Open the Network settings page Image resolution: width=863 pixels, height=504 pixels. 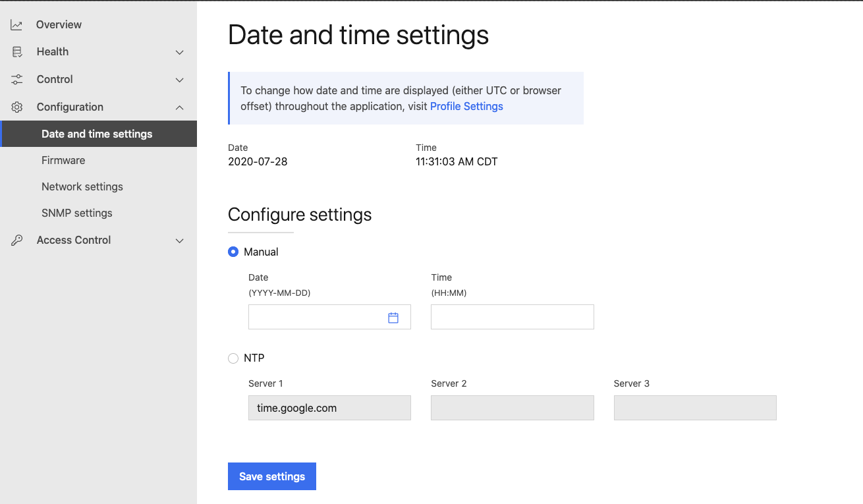point(82,186)
